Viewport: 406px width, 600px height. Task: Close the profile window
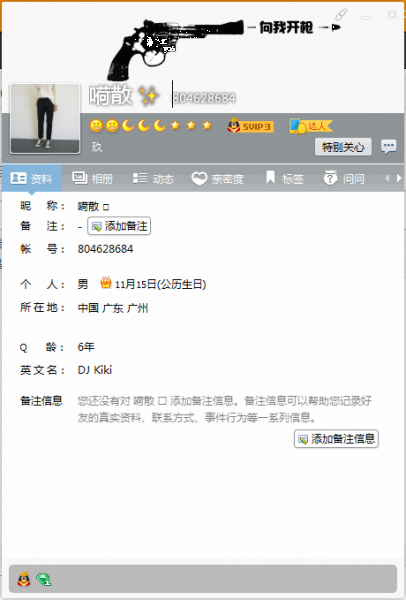tap(392, 15)
